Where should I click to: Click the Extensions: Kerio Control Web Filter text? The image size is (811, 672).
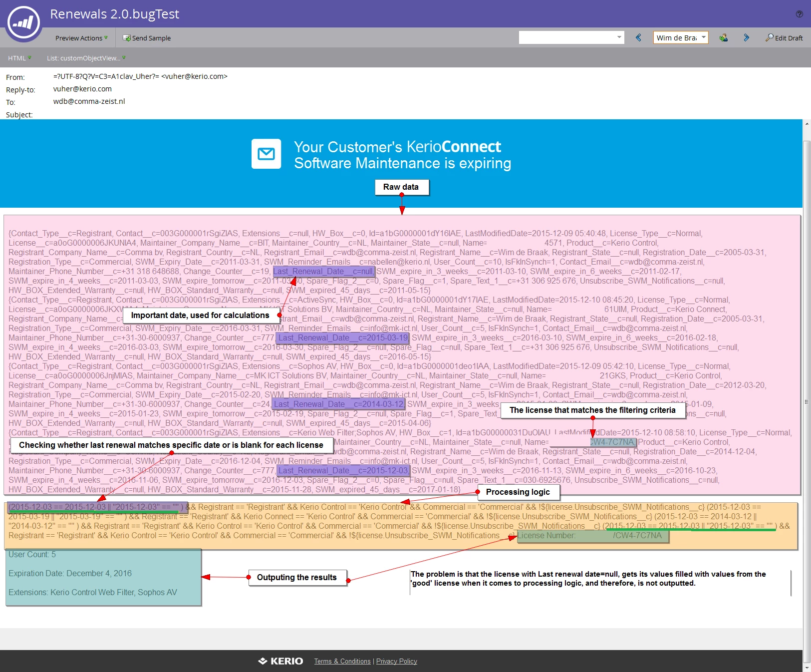pos(93,592)
